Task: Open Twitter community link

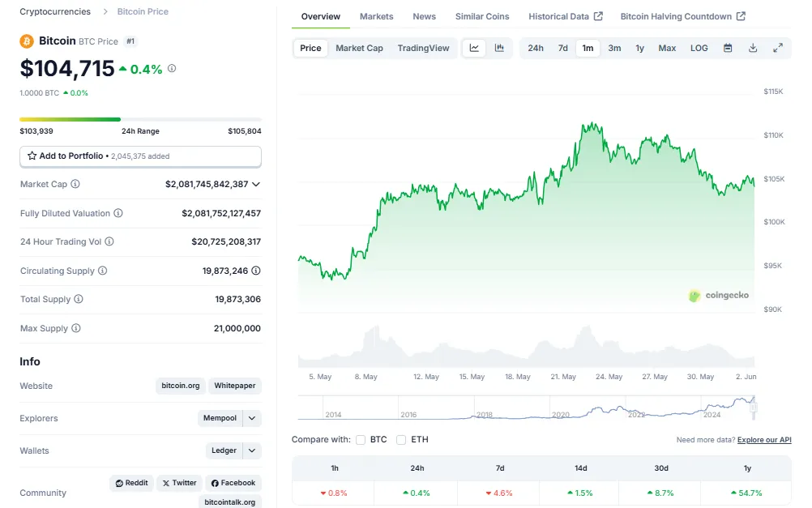Action: 180,483
